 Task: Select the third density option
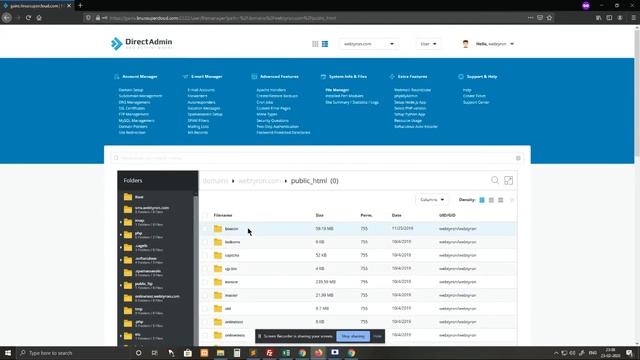pyautogui.click(x=500, y=200)
